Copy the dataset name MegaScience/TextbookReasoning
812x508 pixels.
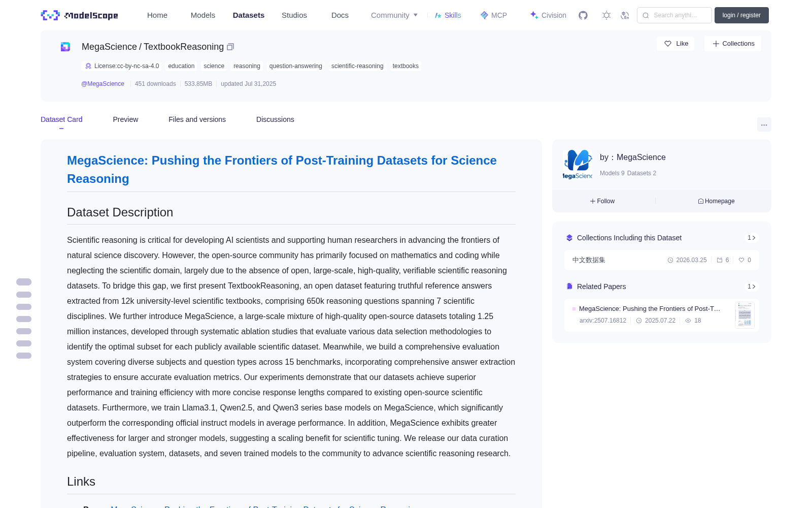230,47
